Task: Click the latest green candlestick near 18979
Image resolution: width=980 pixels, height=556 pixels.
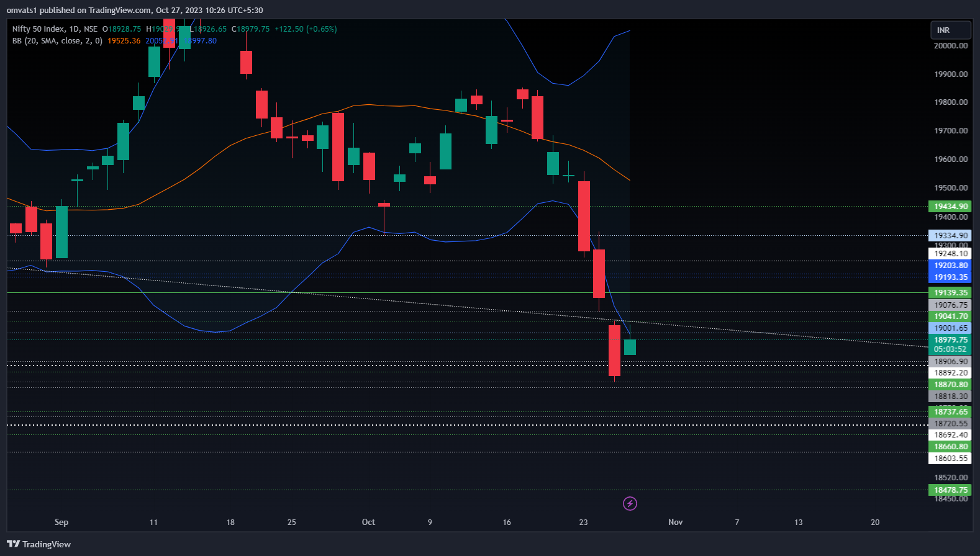Action: click(x=630, y=347)
